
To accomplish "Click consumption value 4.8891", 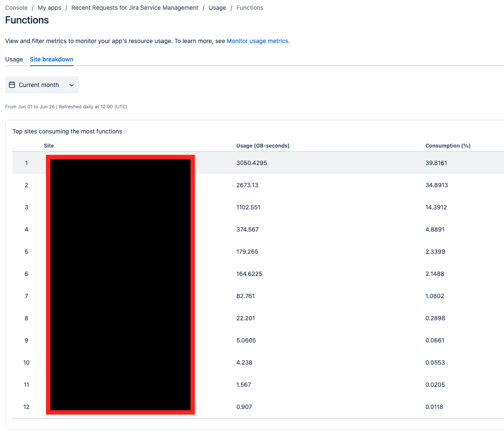I will tap(435, 229).
